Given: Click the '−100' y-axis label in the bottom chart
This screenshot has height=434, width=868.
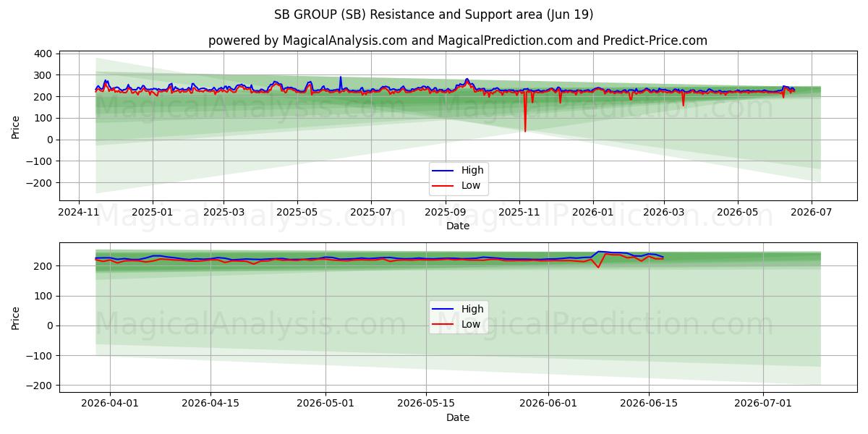Looking at the screenshot, I should pos(39,356).
